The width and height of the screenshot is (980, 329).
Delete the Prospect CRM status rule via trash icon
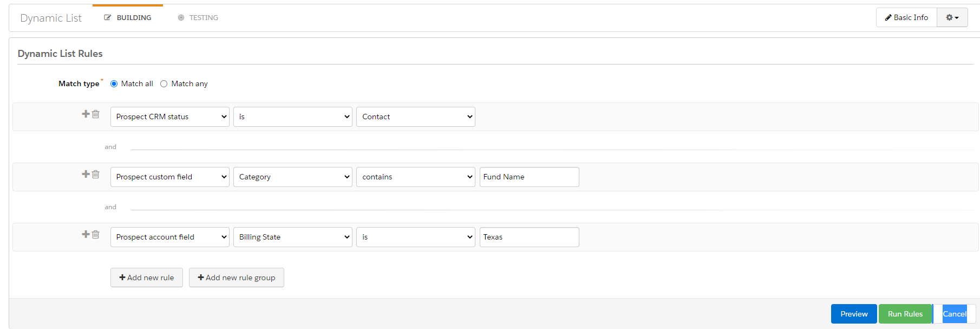(96, 114)
